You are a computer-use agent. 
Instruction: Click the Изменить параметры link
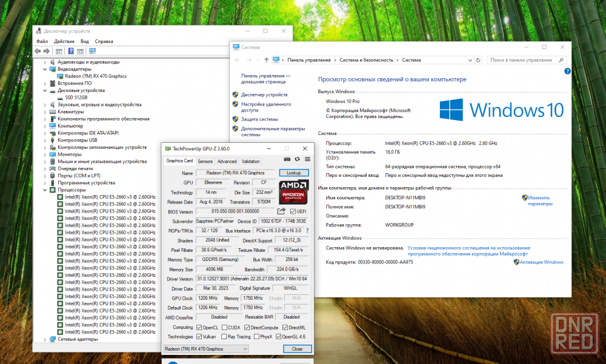541,200
